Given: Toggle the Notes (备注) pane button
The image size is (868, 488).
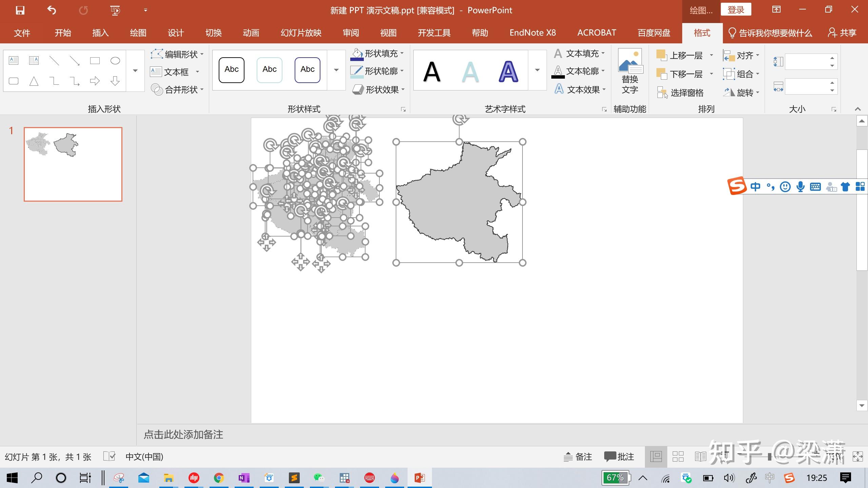Looking at the screenshot, I should click(x=578, y=456).
